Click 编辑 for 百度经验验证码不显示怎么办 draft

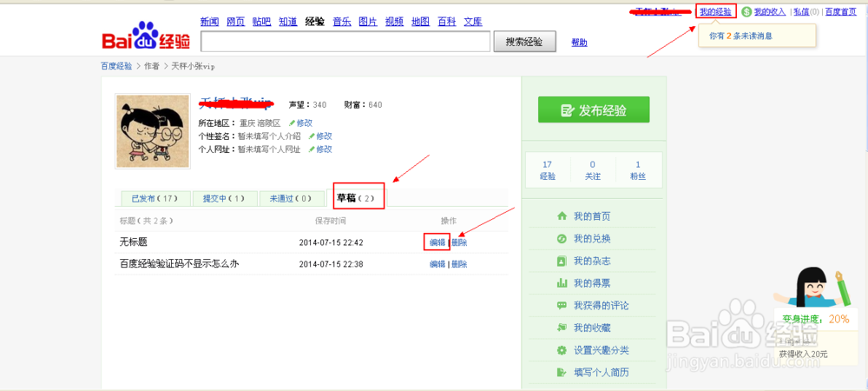437,264
